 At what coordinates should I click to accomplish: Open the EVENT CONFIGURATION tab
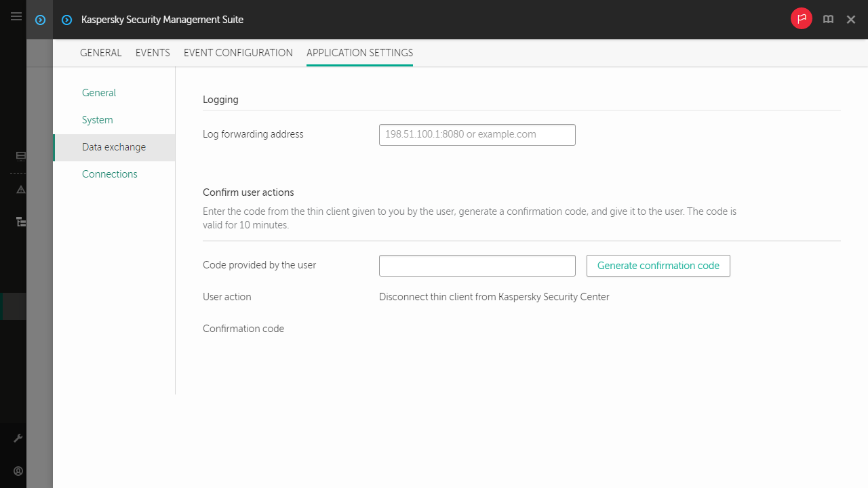click(x=238, y=53)
